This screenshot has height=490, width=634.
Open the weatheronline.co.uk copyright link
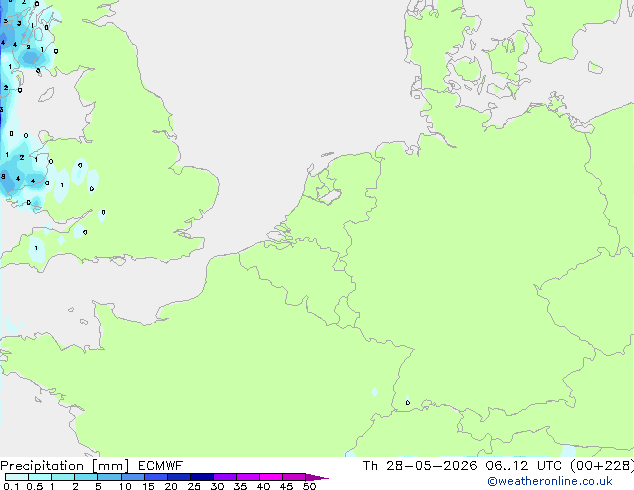tap(550, 481)
